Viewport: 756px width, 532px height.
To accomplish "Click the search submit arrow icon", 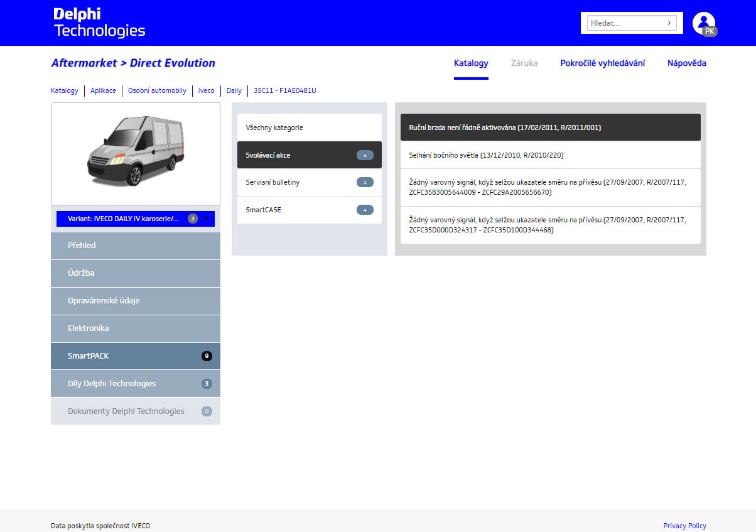I will tap(669, 23).
